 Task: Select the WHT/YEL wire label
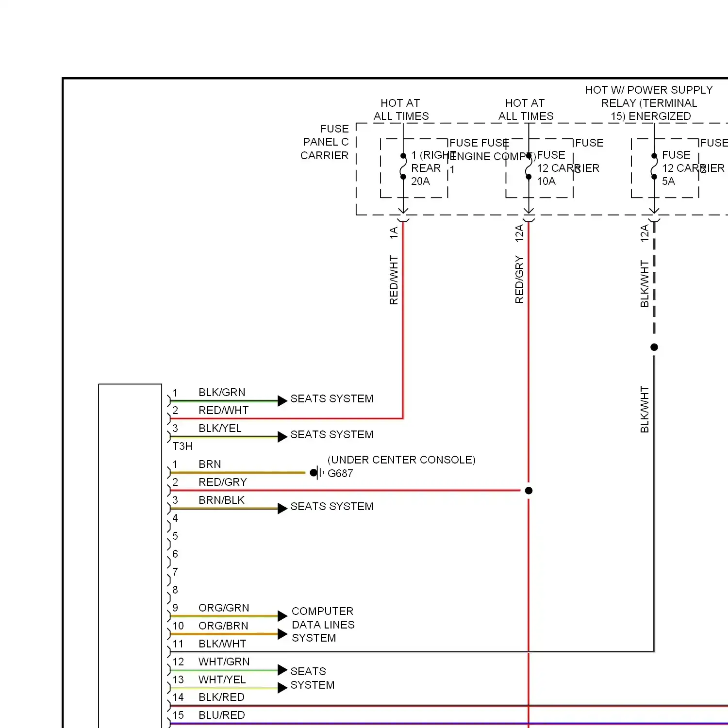[222, 679]
